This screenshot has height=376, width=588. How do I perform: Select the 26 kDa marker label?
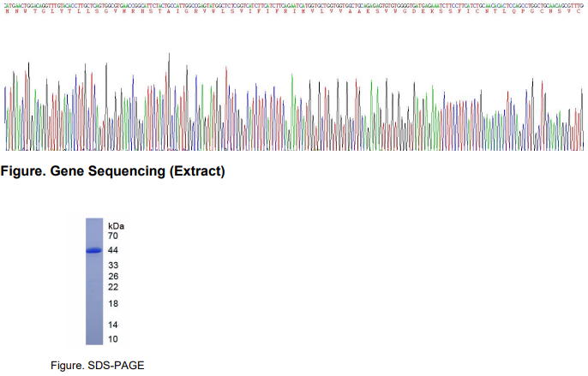113,277
